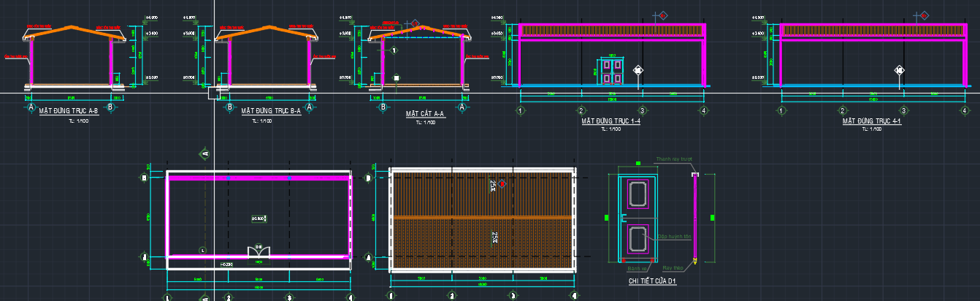
Task: Select the section mark A above floor plan
Action: [x=205, y=153]
